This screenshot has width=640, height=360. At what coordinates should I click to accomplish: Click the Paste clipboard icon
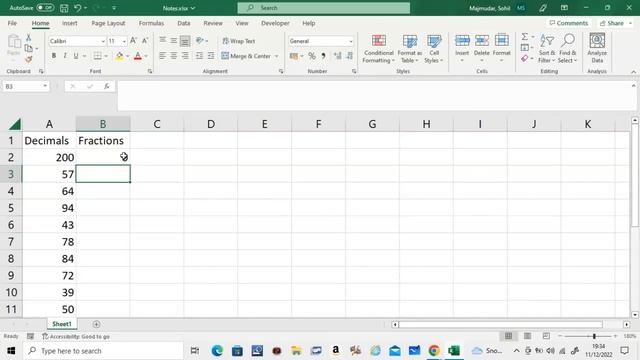pos(14,42)
